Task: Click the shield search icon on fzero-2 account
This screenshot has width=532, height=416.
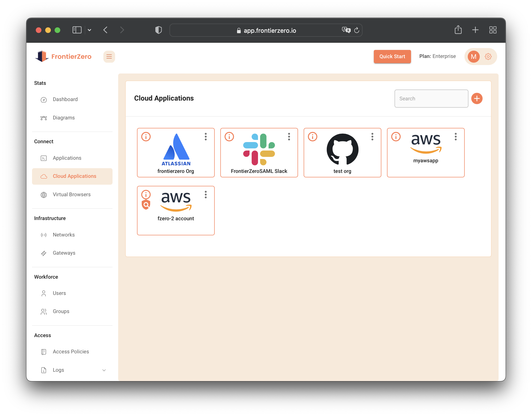Action: (x=146, y=205)
